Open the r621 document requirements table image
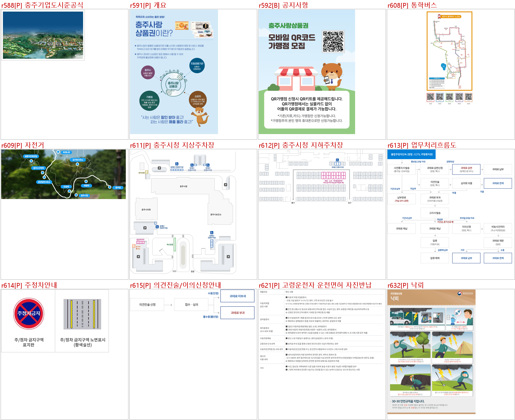 pos(321,331)
